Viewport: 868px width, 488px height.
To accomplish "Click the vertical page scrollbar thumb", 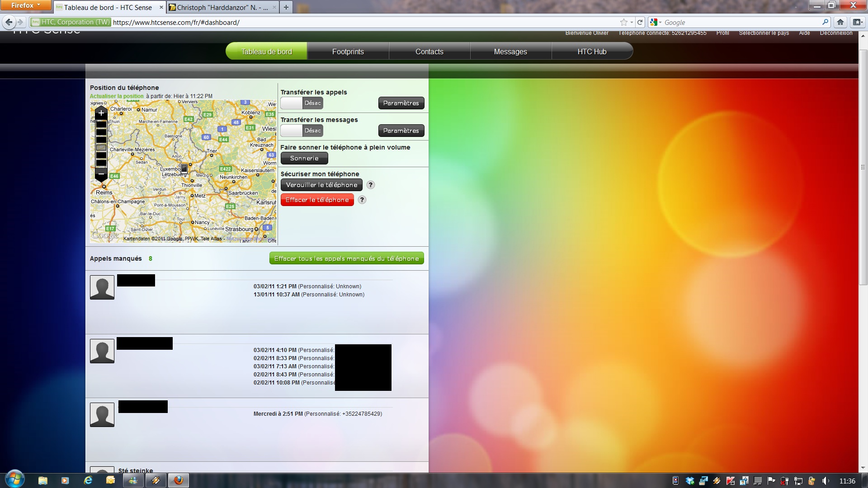I will [x=863, y=167].
